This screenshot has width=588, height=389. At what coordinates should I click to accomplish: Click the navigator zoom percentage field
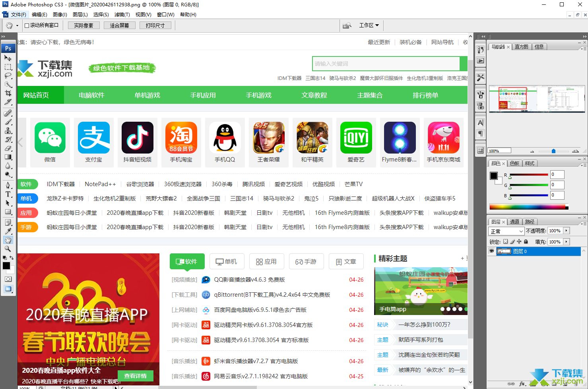coord(499,151)
